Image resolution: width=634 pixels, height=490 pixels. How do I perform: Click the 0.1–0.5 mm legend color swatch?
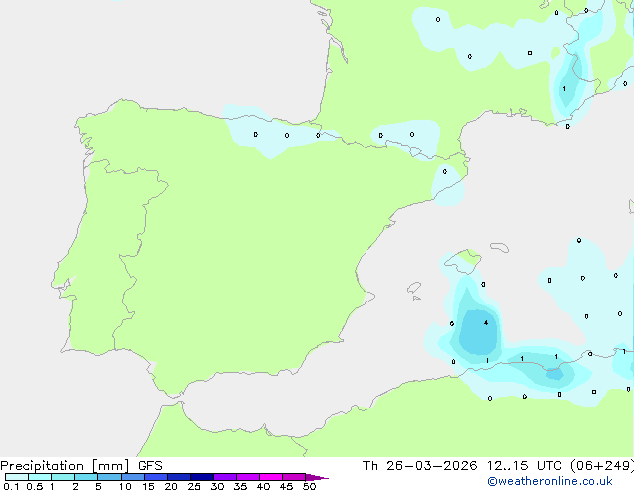17,477
